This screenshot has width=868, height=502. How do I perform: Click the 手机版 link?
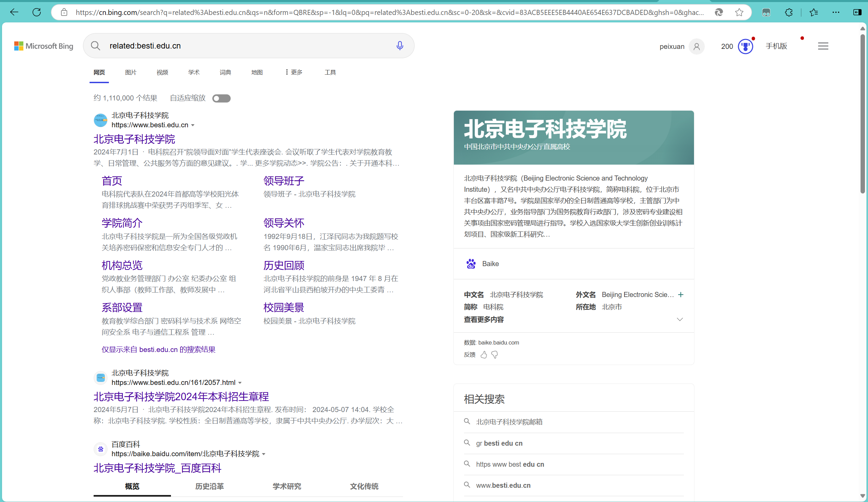(x=776, y=46)
